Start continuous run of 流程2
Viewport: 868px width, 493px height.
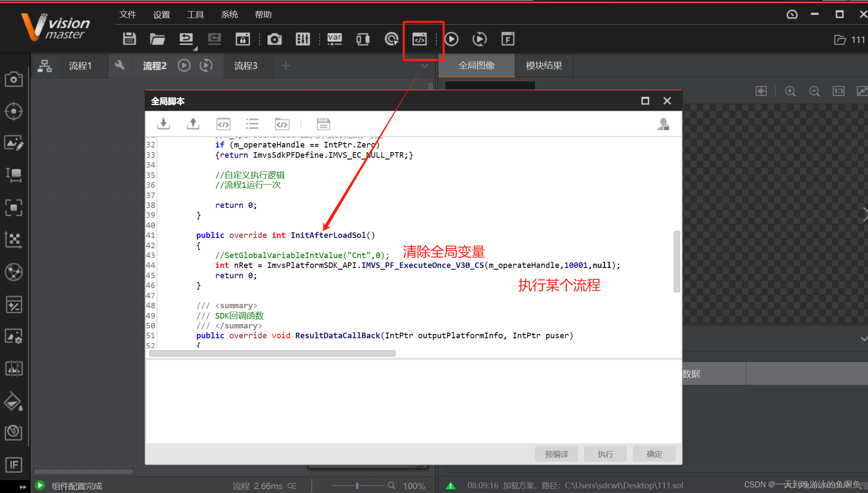(206, 66)
